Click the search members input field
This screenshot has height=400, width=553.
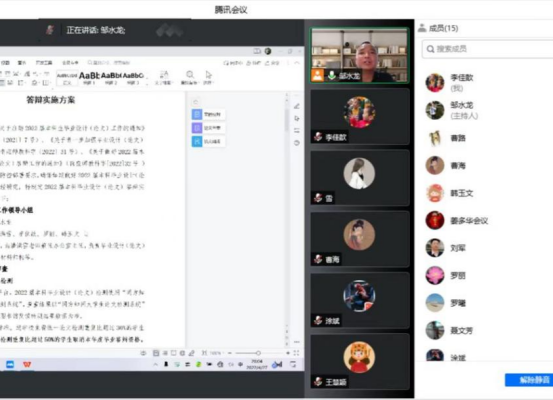point(488,49)
